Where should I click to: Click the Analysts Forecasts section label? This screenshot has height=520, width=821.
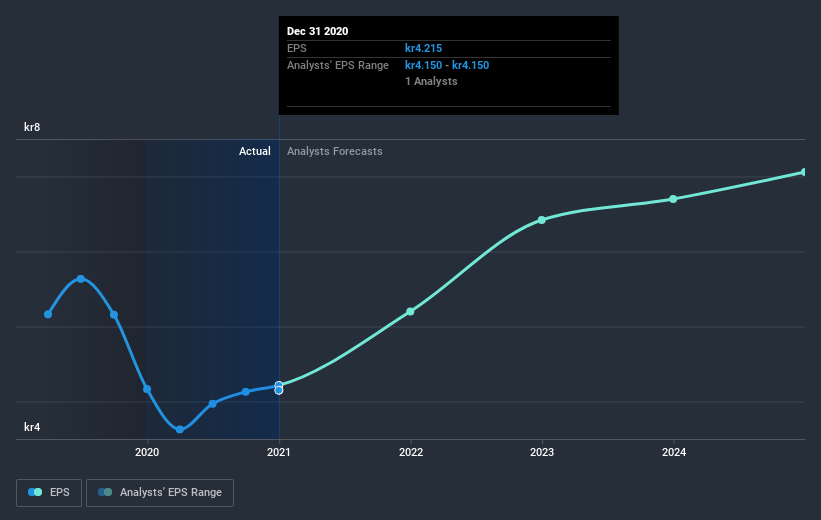pyautogui.click(x=335, y=151)
